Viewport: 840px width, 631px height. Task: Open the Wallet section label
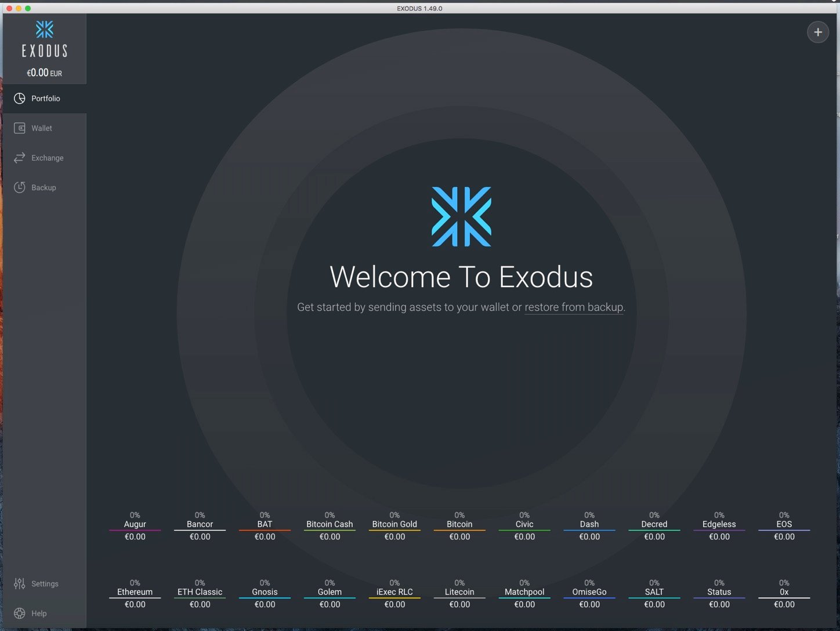pyautogui.click(x=42, y=128)
